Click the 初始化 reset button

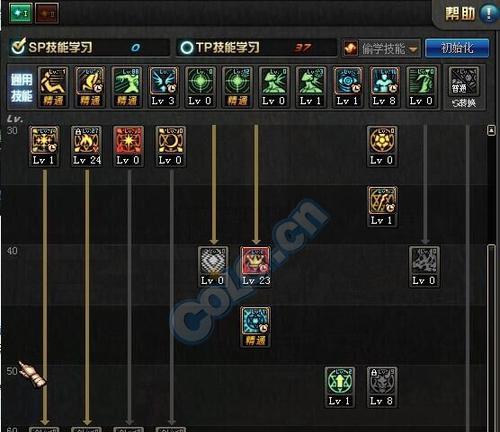click(x=457, y=48)
